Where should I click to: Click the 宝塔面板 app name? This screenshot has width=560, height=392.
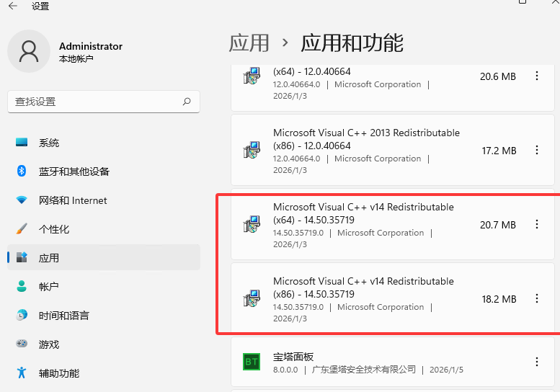pyautogui.click(x=293, y=357)
